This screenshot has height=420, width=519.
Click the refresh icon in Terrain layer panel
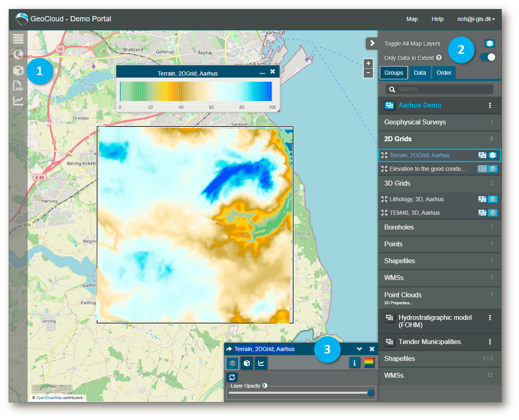(232, 377)
